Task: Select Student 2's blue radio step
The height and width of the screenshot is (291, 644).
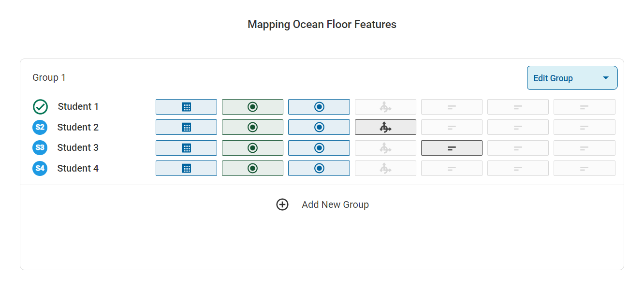Action: pos(319,128)
